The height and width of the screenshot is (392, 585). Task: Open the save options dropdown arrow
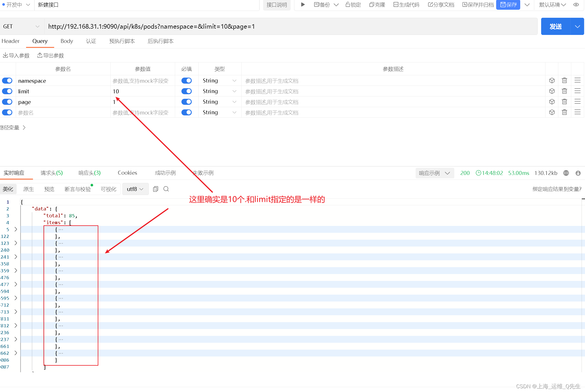click(x=527, y=5)
